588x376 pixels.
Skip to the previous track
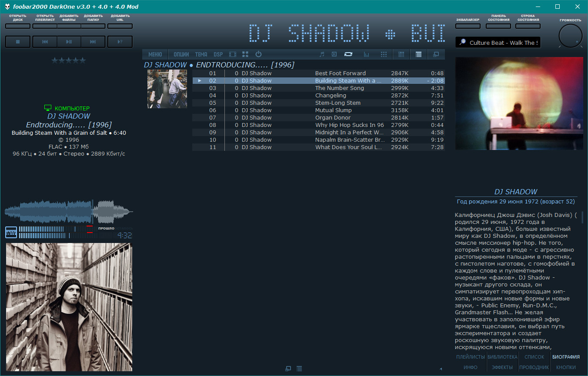click(45, 42)
